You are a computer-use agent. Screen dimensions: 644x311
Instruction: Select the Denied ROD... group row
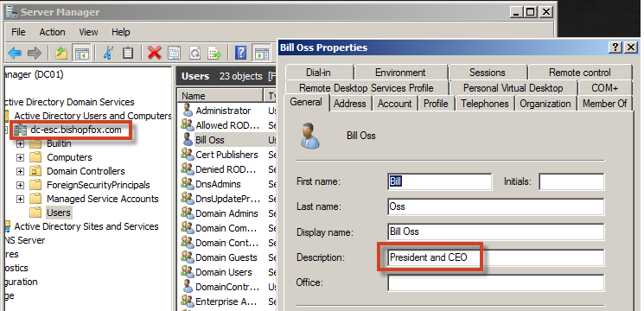tap(226, 169)
